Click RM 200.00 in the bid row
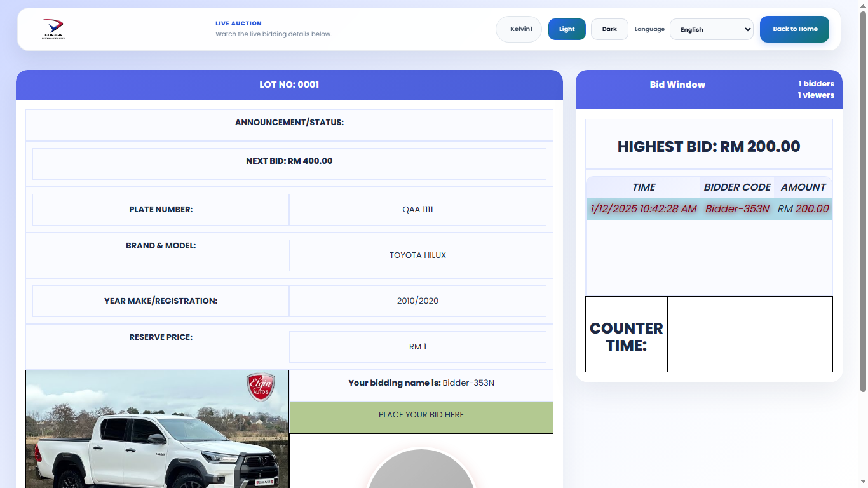 pos(803,209)
